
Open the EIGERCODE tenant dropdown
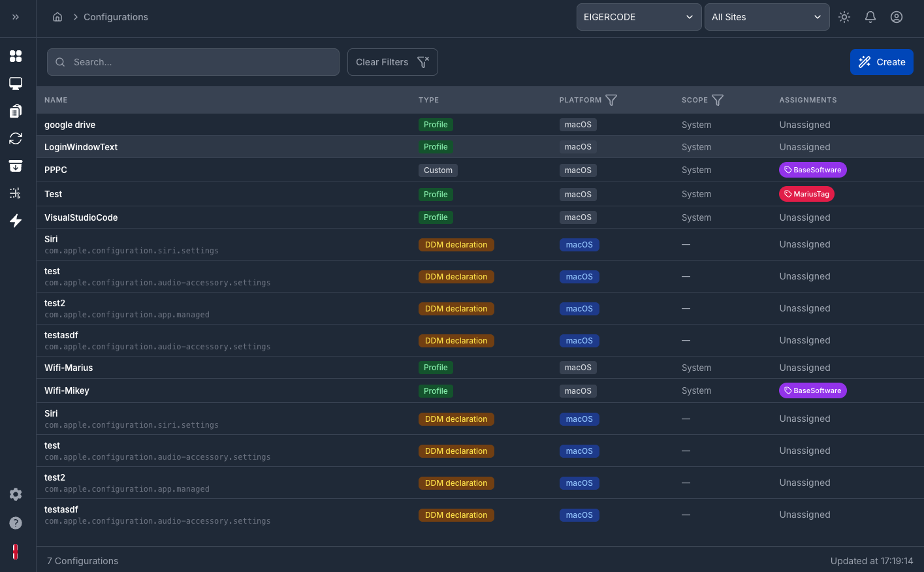(x=639, y=17)
